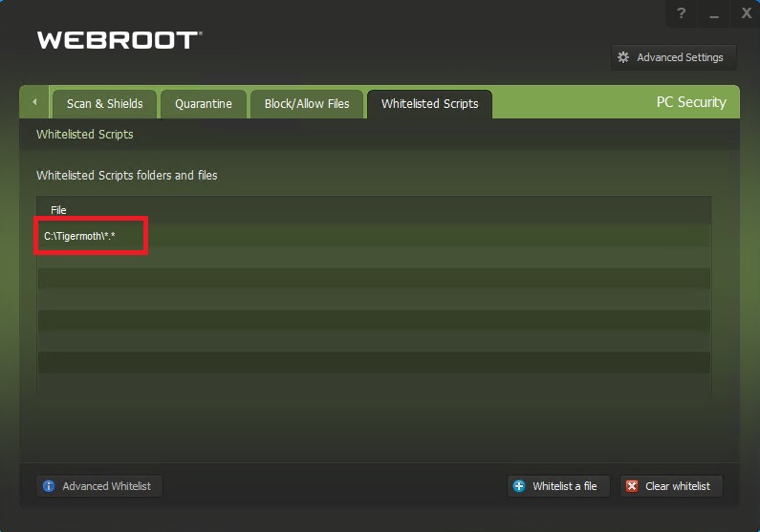Screen dimensions: 760x532
Task: Switch to the Scan & Shields tab
Action: point(105,103)
